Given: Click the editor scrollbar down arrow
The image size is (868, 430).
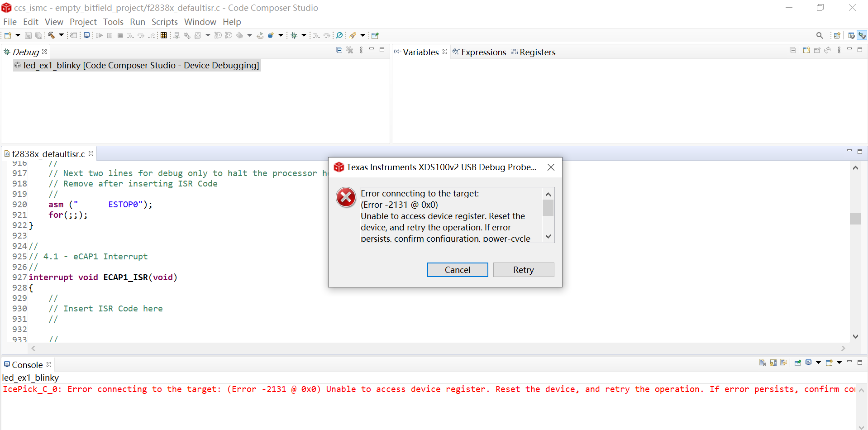Looking at the screenshot, I should (x=855, y=336).
